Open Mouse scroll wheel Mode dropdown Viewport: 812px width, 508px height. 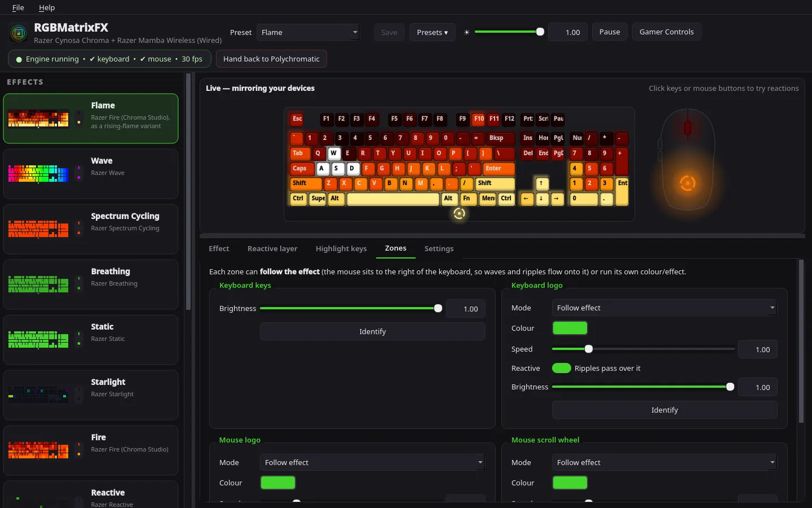pyautogui.click(x=665, y=462)
